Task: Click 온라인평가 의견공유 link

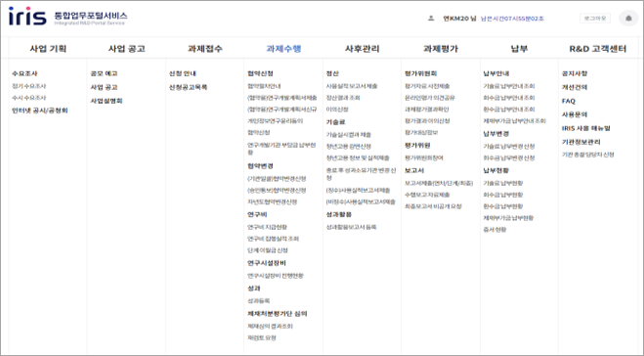Action: [x=430, y=98]
